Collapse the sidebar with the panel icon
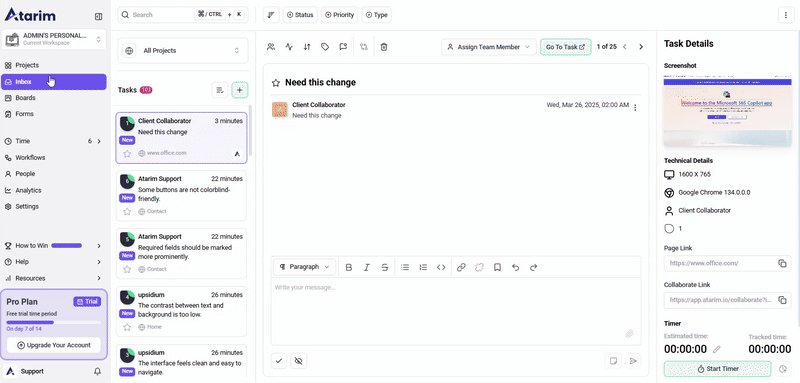 click(98, 16)
